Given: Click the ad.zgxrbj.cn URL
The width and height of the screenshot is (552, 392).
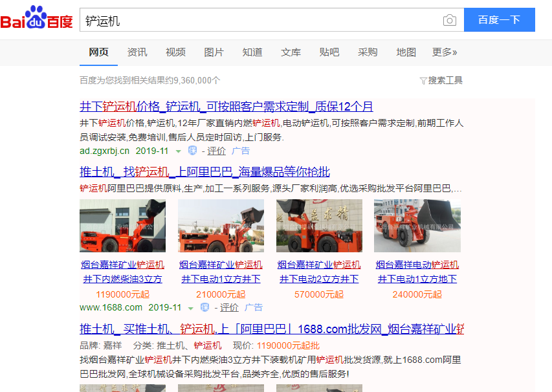Looking at the screenshot, I should coord(105,151).
